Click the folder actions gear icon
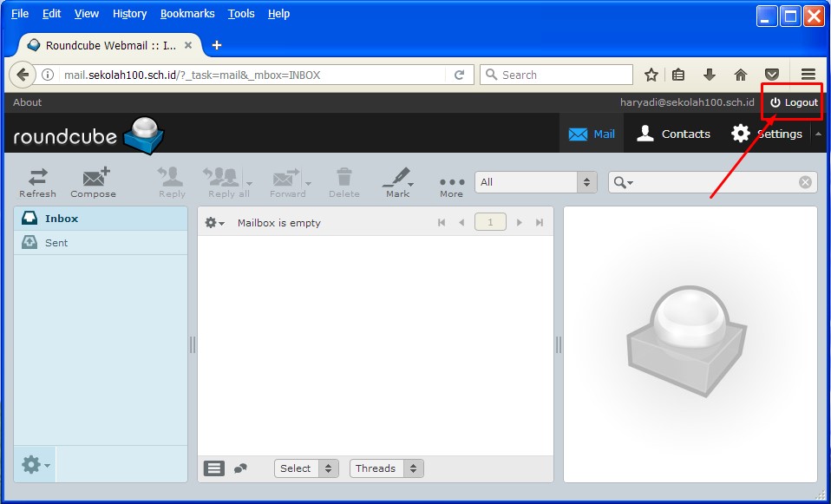 pyautogui.click(x=35, y=466)
